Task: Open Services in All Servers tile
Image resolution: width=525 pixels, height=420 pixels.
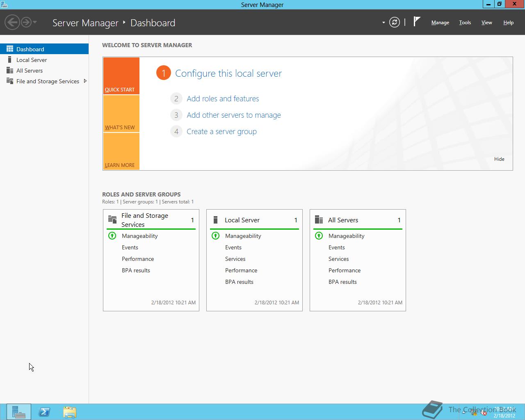Action: click(339, 259)
